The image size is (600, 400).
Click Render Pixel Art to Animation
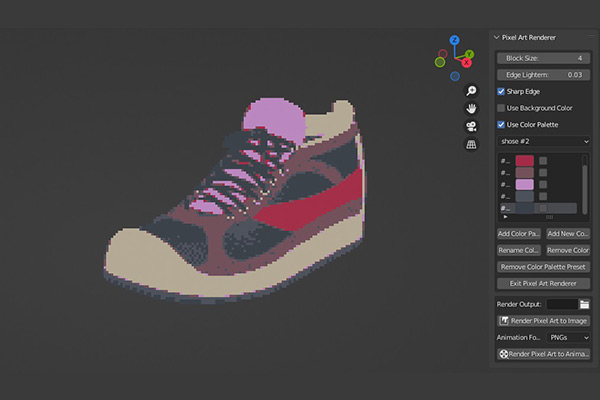[543, 354]
